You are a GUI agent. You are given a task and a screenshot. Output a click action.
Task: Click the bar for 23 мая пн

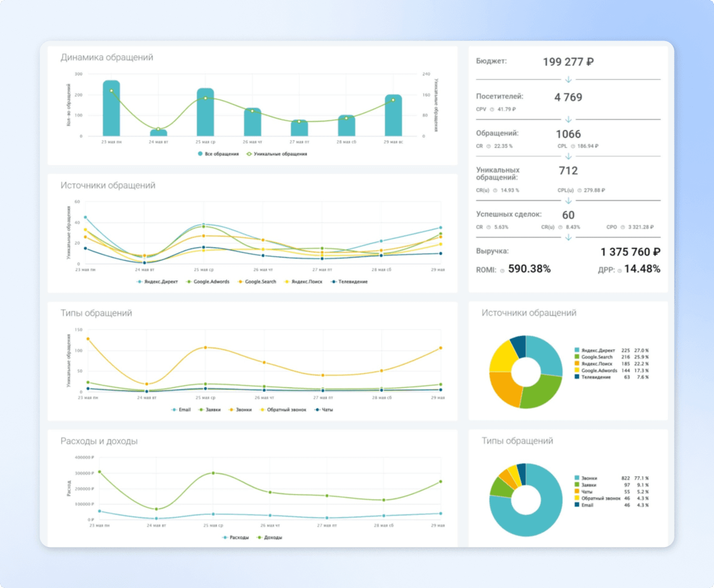(x=111, y=109)
